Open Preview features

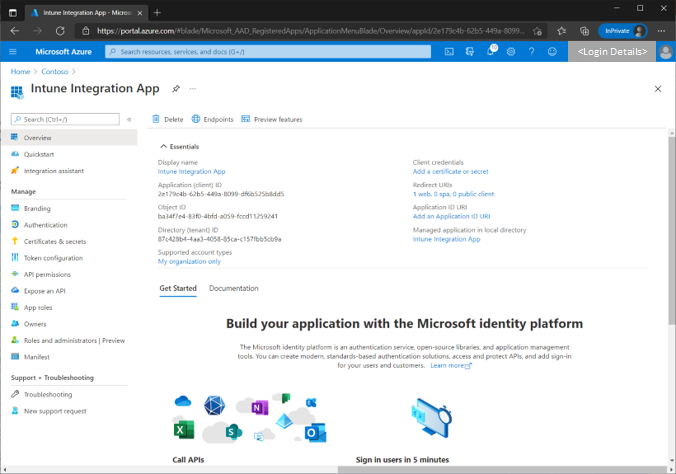(272, 119)
